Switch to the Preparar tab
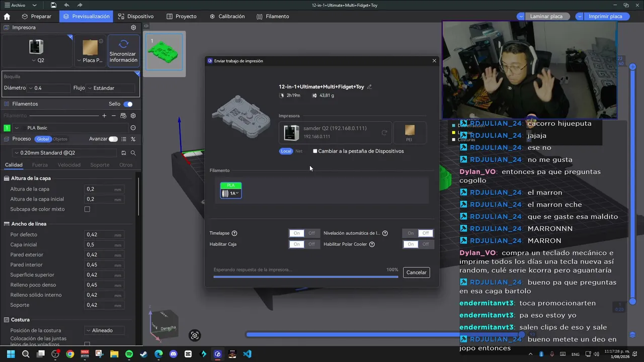 pyautogui.click(x=37, y=16)
